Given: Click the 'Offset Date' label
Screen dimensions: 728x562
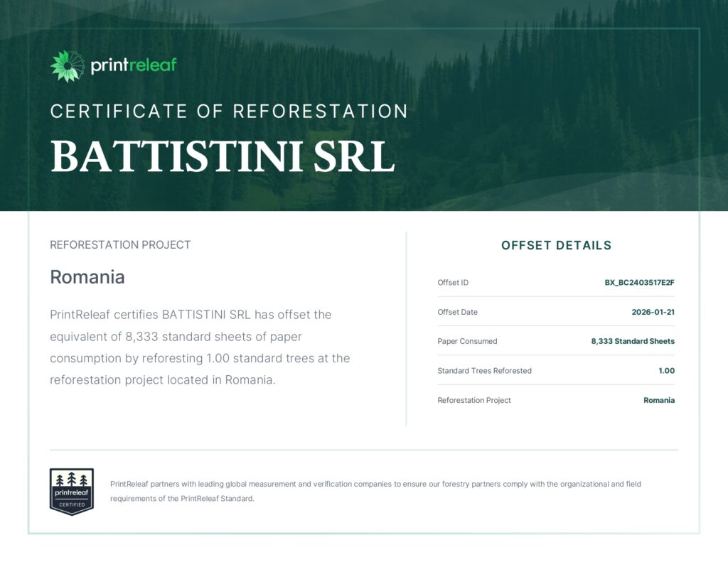Looking at the screenshot, I should click(x=457, y=313).
